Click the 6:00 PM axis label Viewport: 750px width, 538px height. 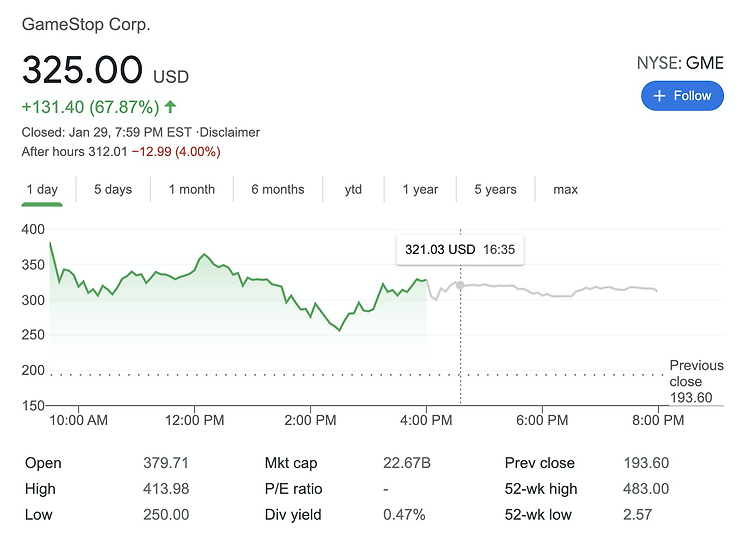pyautogui.click(x=542, y=420)
